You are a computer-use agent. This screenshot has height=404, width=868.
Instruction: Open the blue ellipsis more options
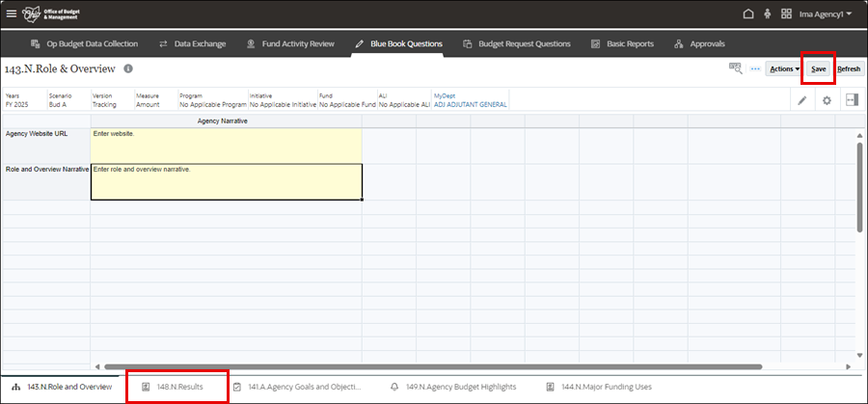[x=755, y=68]
